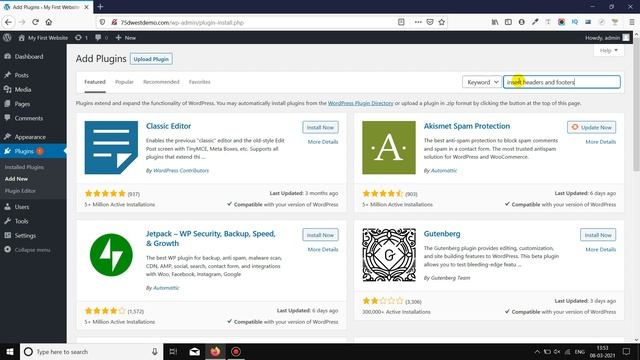
Task: Open the Firefox hamburger menu
Action: point(631,22)
